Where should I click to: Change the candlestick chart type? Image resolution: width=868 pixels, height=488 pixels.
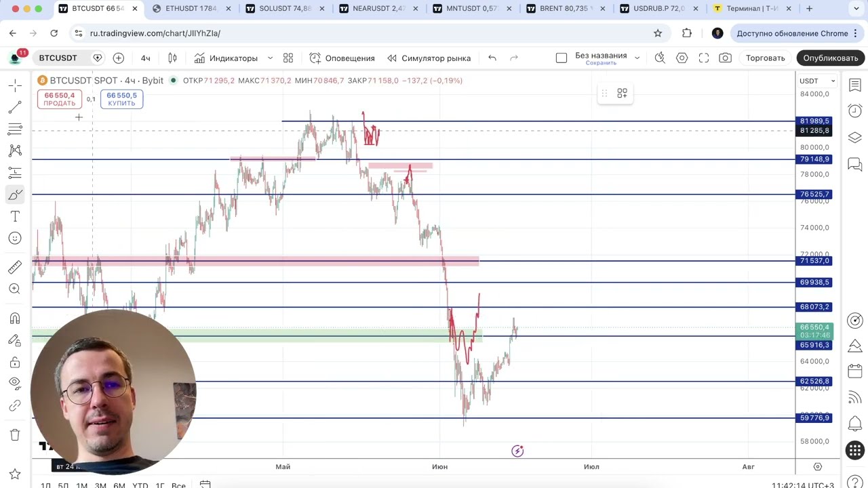[172, 58]
